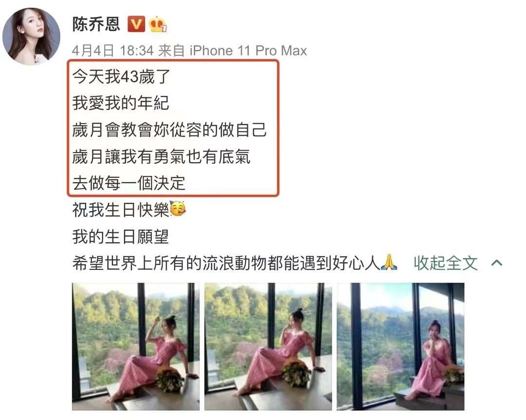The image size is (526, 420).
Task: Click the text line 我的生日願望
Action: [120, 236]
